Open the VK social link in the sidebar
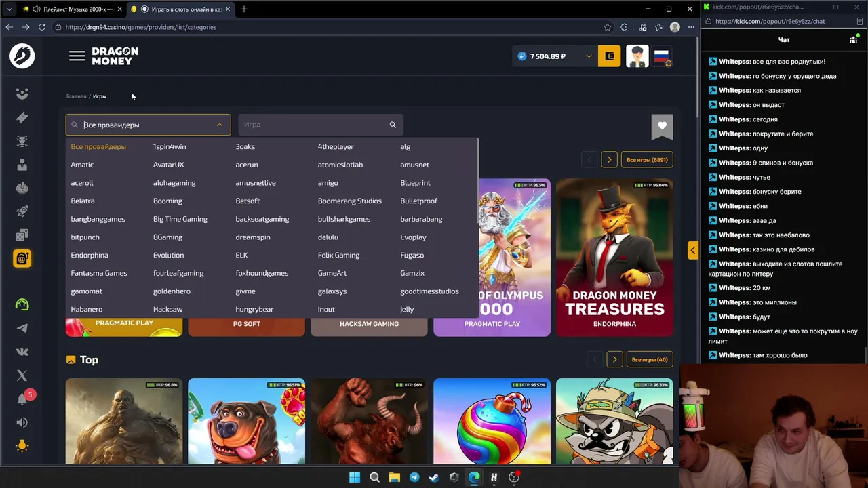Image resolution: width=868 pixels, height=488 pixels. point(22,352)
